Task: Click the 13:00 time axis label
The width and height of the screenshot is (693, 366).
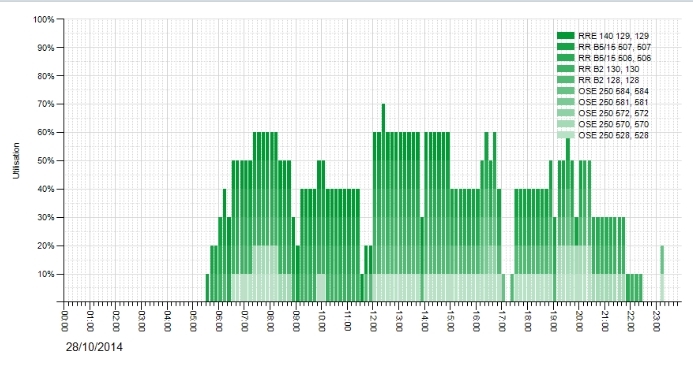Action: pos(399,320)
